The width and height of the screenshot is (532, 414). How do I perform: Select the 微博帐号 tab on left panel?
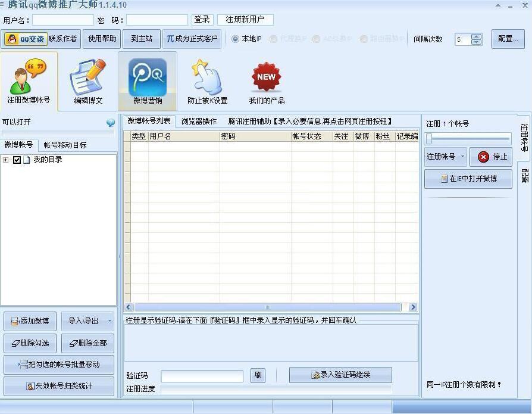[18, 145]
